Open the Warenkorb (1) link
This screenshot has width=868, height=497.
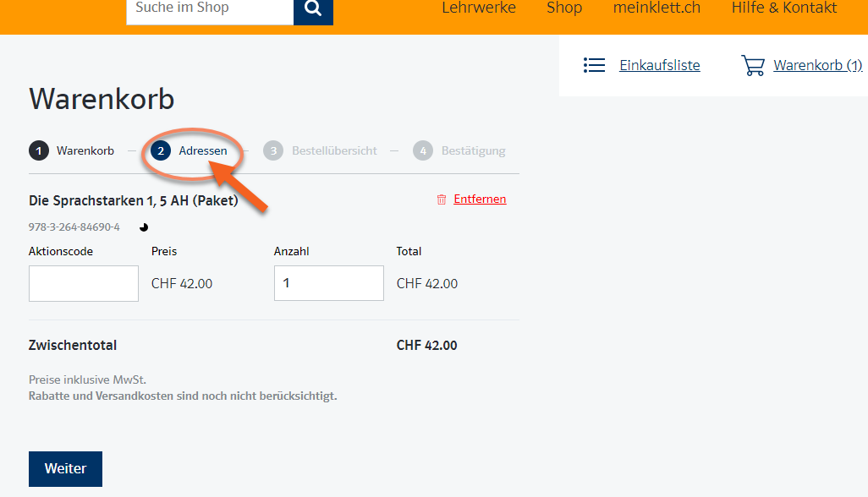(817, 65)
